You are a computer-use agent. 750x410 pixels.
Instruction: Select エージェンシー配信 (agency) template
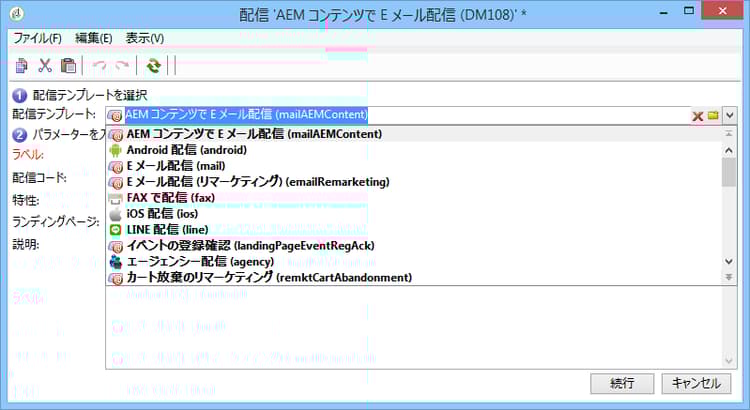coord(414,262)
